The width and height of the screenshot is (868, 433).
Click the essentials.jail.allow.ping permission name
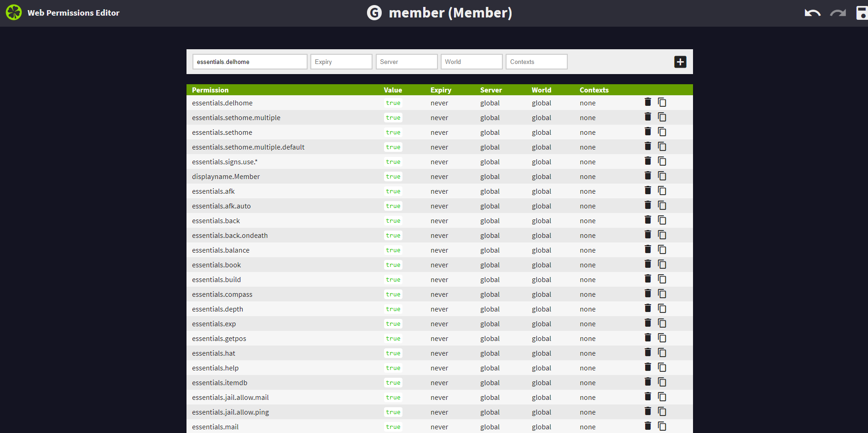pyautogui.click(x=230, y=412)
